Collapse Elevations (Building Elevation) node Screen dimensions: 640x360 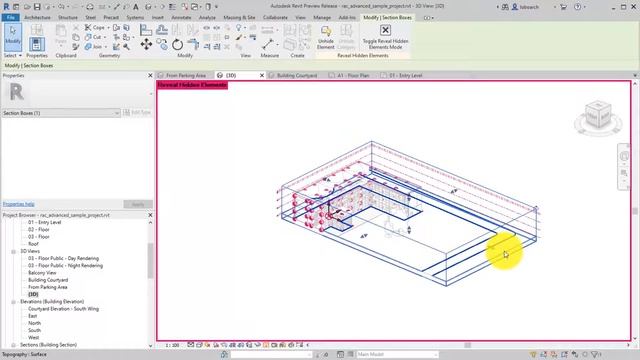[13, 302]
